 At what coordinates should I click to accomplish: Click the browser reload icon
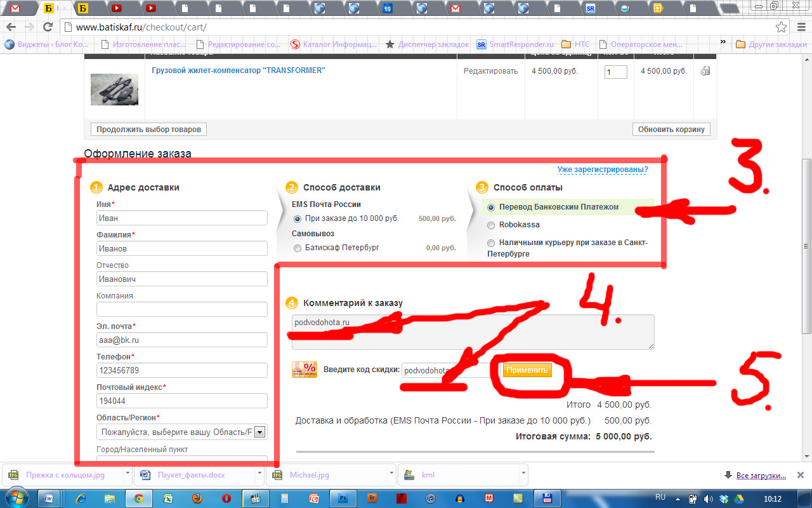point(48,27)
